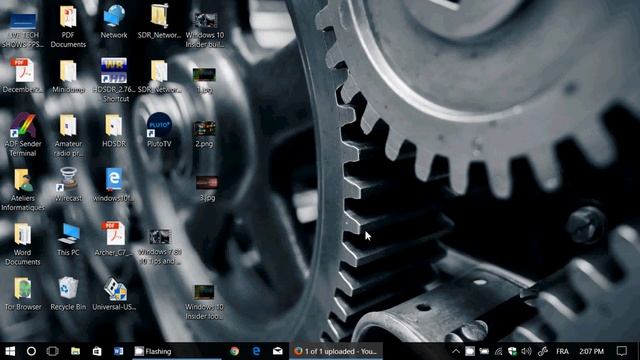Select the 3.jpg image file
640x360 pixels.
(207, 189)
